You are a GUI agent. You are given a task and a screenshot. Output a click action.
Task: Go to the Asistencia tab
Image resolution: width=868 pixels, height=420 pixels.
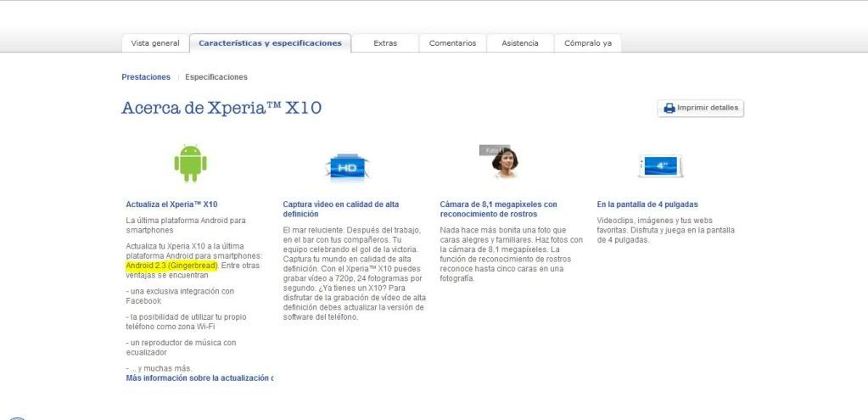tap(520, 43)
